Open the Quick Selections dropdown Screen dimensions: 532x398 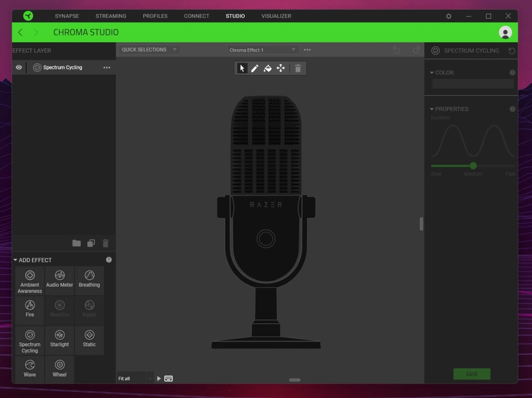click(149, 50)
